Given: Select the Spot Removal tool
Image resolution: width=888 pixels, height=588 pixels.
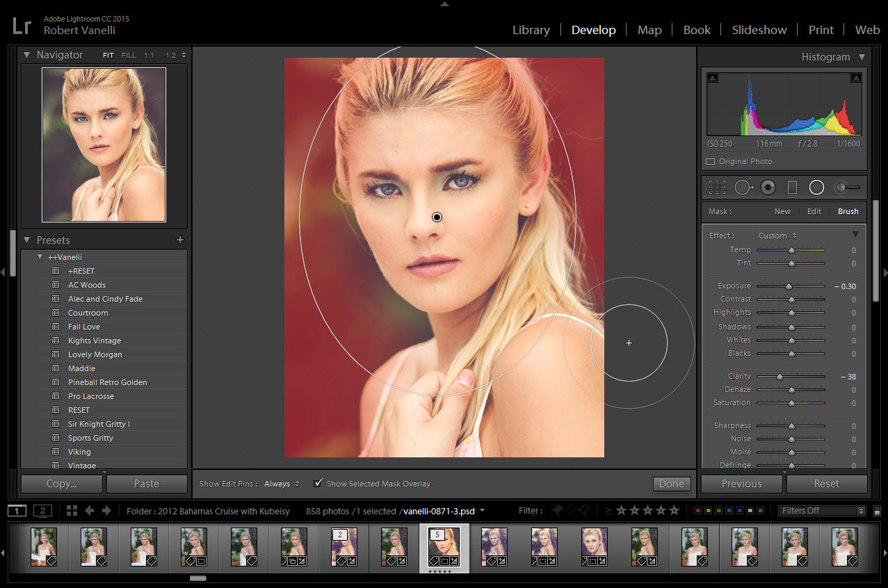Looking at the screenshot, I should (743, 187).
